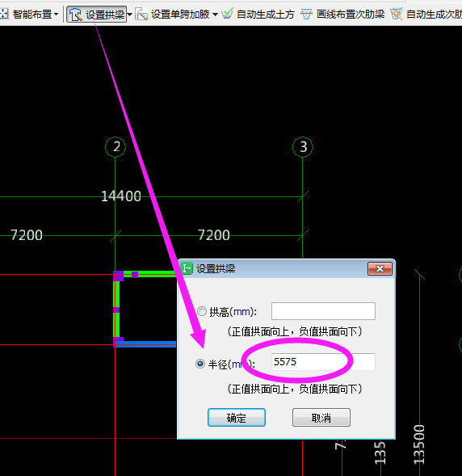
Task: Select the blue beam segment in drawing
Action: point(145,343)
